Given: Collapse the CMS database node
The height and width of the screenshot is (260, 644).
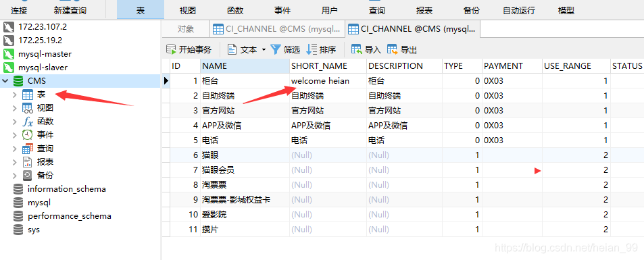Looking at the screenshot, I should (5, 81).
